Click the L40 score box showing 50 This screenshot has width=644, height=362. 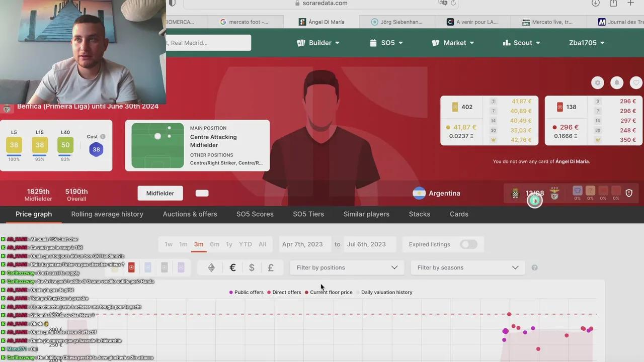pos(65,145)
